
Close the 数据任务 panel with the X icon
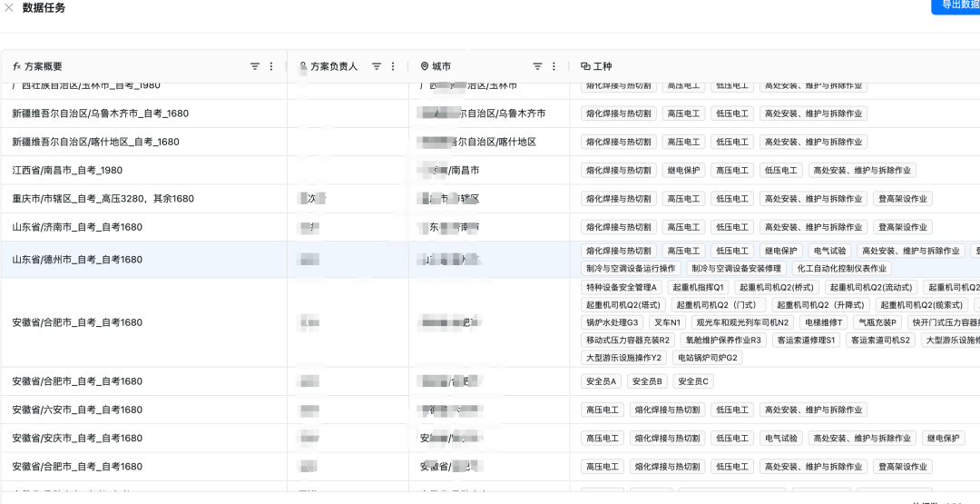(x=9, y=8)
